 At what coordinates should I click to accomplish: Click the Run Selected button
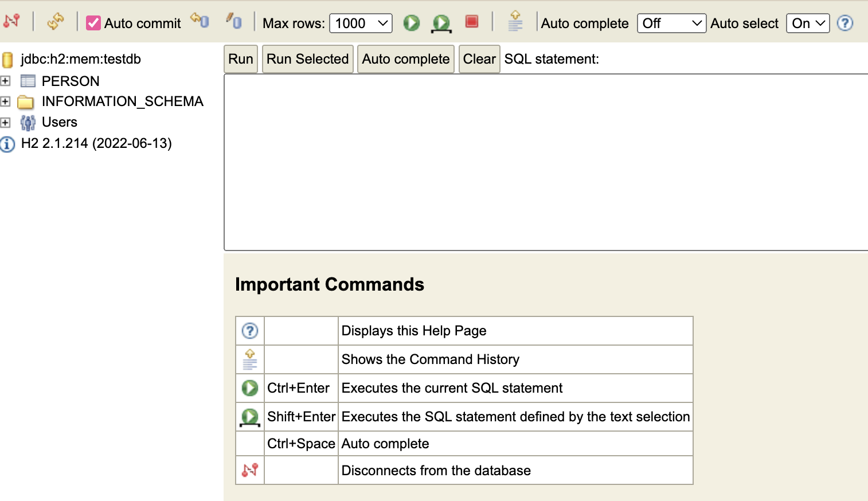[x=308, y=59]
